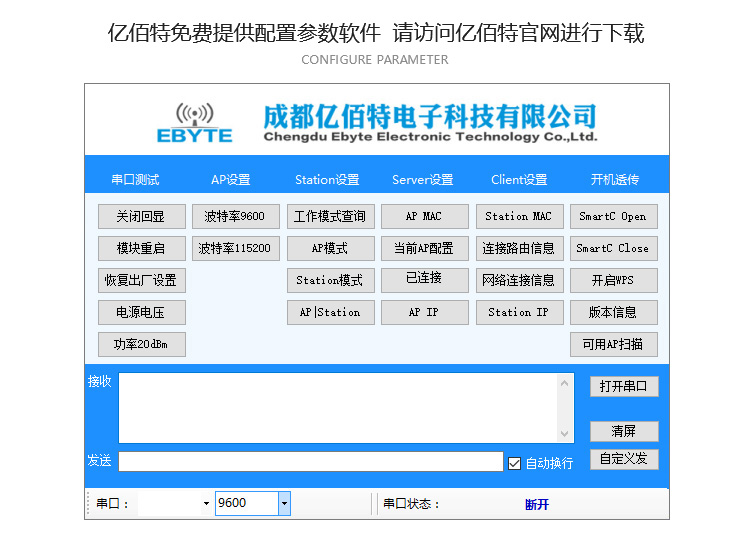Switch to the 串口测试 tab
The image size is (750, 542).
(135, 180)
